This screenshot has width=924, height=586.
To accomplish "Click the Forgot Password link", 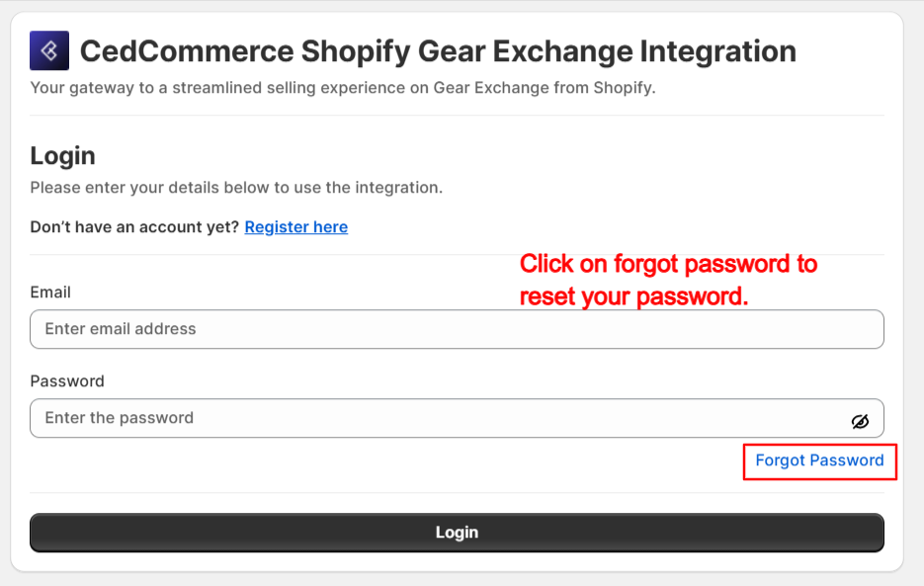I will coord(819,460).
